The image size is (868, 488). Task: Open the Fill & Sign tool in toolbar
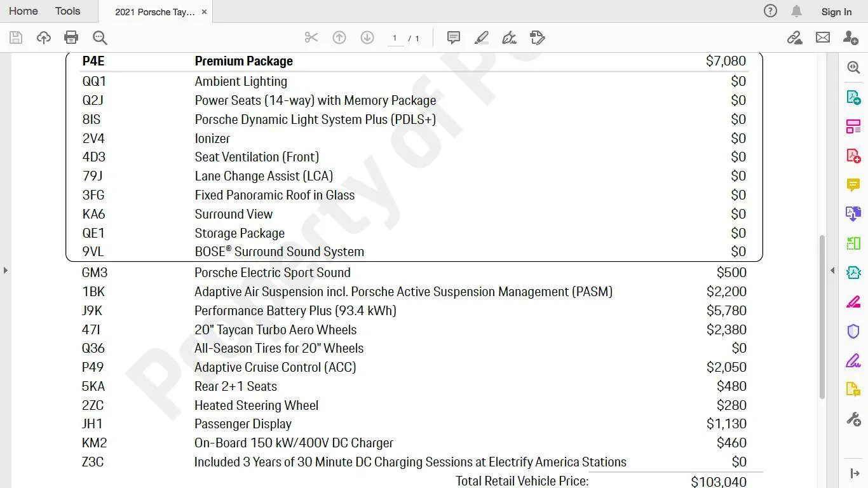[x=509, y=37]
